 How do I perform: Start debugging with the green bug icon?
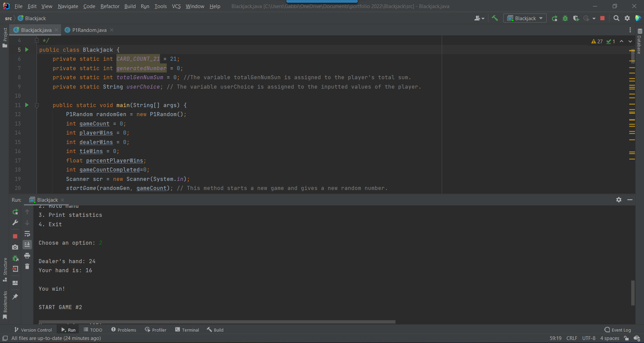coord(565,18)
